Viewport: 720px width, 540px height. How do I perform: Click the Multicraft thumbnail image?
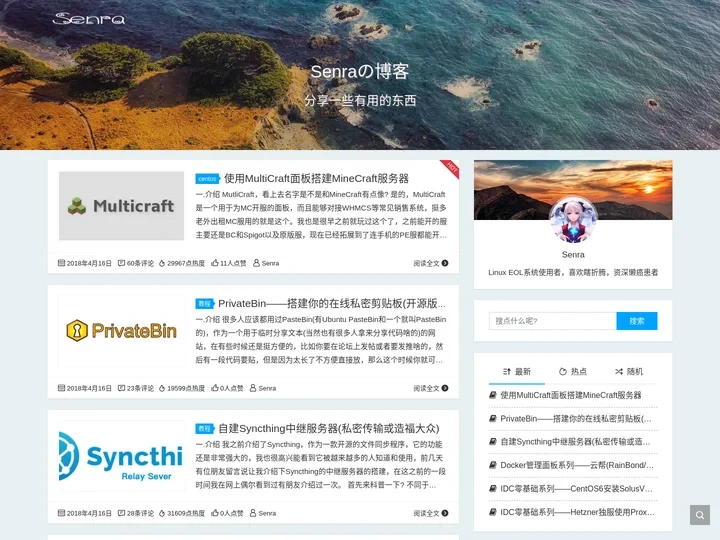(x=122, y=206)
